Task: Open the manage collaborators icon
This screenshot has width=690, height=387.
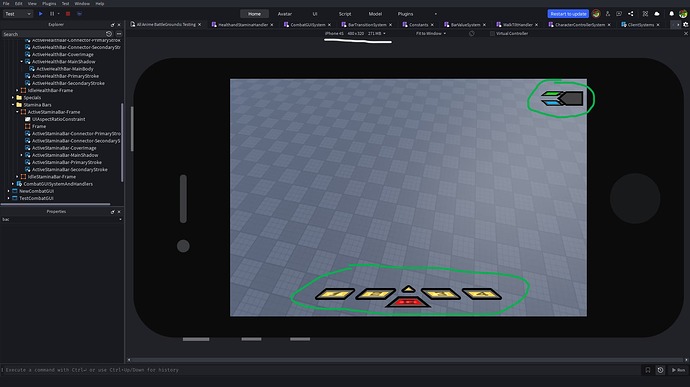Action: 608,14
